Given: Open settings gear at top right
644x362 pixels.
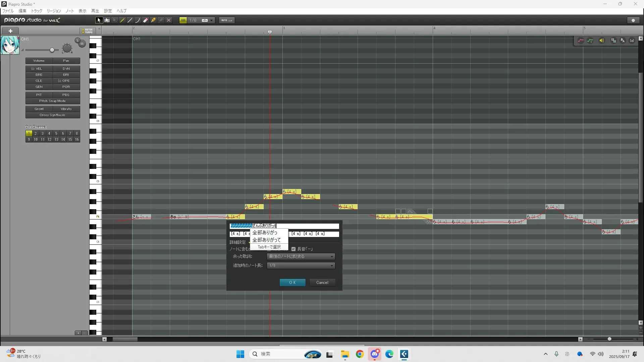Looking at the screenshot, I should [x=633, y=20].
